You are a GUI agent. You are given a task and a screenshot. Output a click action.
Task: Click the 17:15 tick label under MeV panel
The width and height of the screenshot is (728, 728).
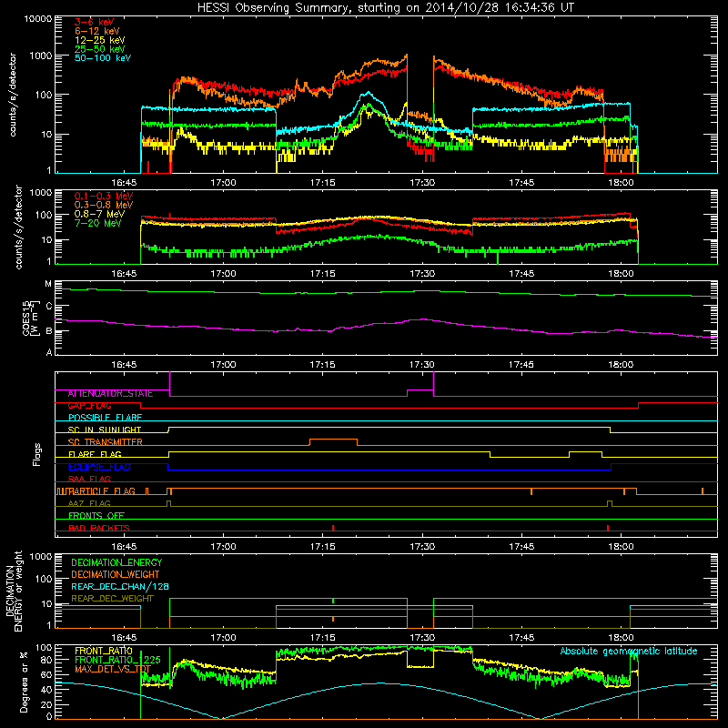pos(323,274)
